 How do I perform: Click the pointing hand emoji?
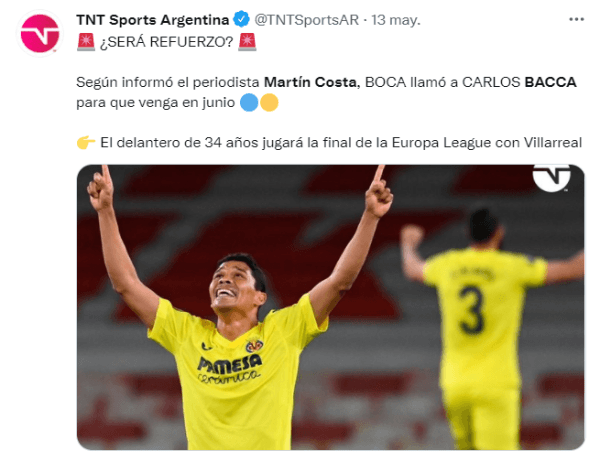[x=86, y=143]
